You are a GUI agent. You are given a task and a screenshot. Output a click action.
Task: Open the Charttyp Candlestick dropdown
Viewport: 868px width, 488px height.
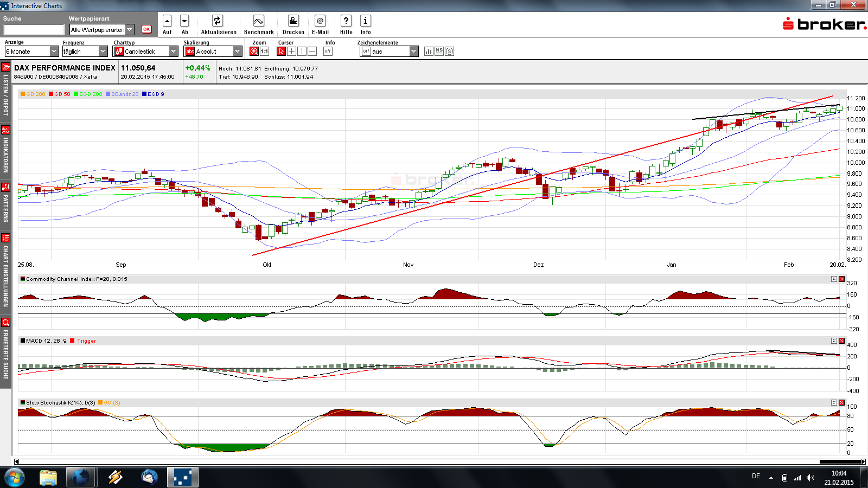point(173,52)
